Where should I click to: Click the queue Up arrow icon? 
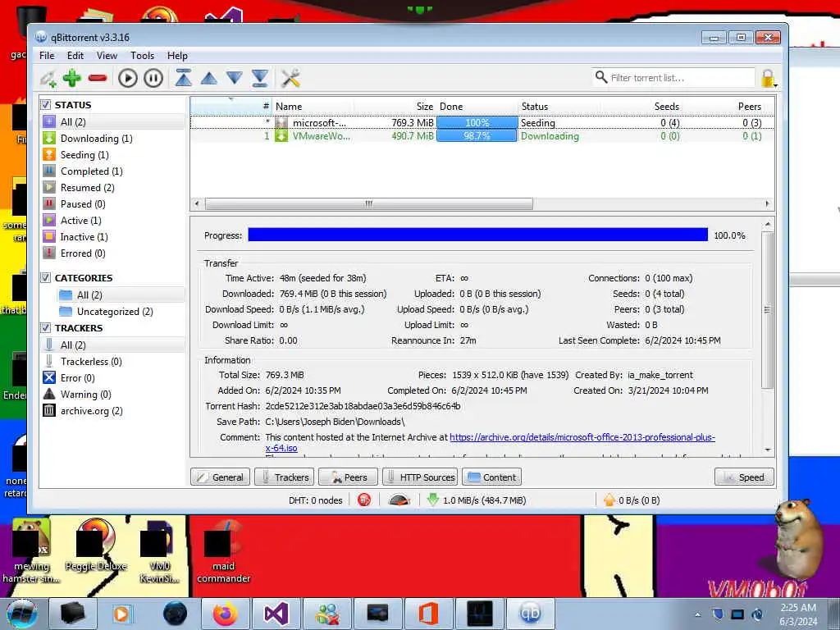pos(209,78)
